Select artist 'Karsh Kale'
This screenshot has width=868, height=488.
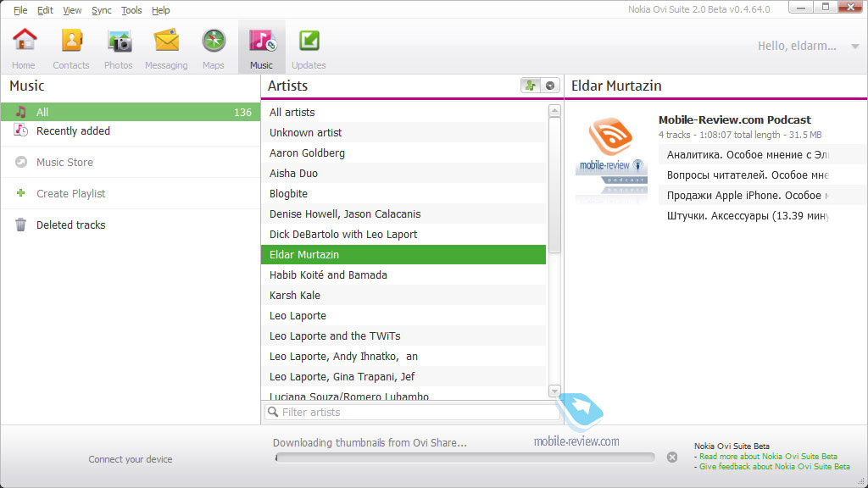[403, 296]
